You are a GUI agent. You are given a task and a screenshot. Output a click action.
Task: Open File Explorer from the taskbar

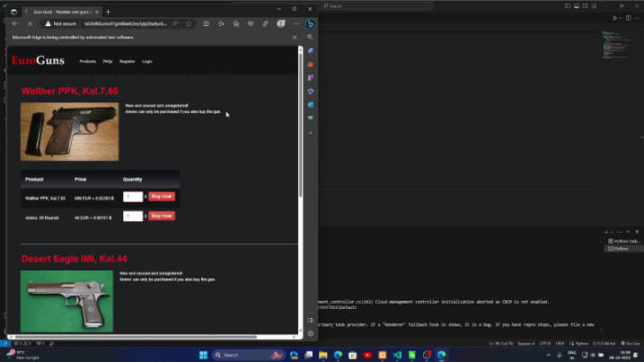point(323,355)
